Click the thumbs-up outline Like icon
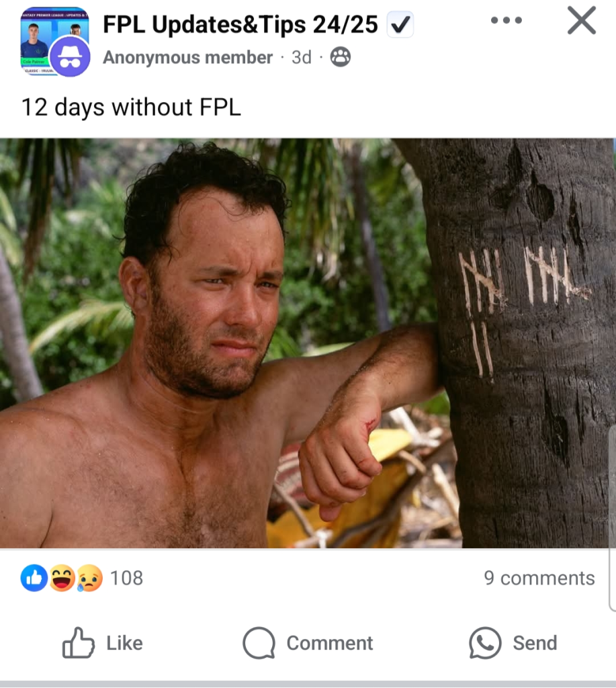 (x=78, y=643)
